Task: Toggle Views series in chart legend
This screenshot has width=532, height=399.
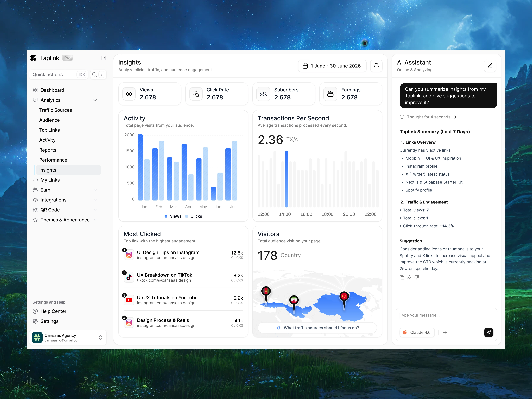Action: pyautogui.click(x=173, y=216)
